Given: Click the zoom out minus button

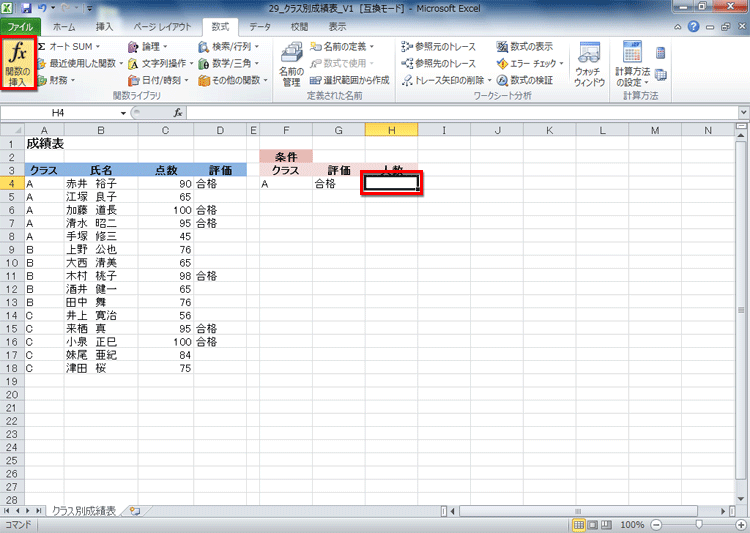Looking at the screenshot, I should [x=657, y=525].
